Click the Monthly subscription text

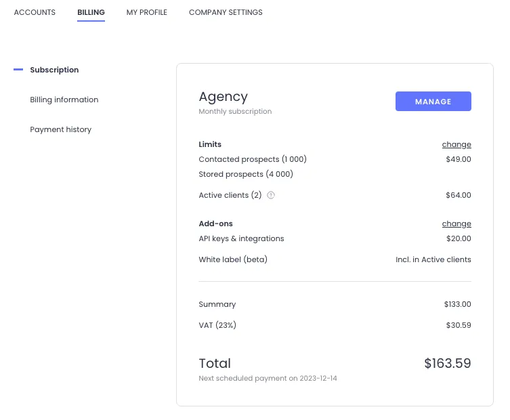pyautogui.click(x=235, y=111)
